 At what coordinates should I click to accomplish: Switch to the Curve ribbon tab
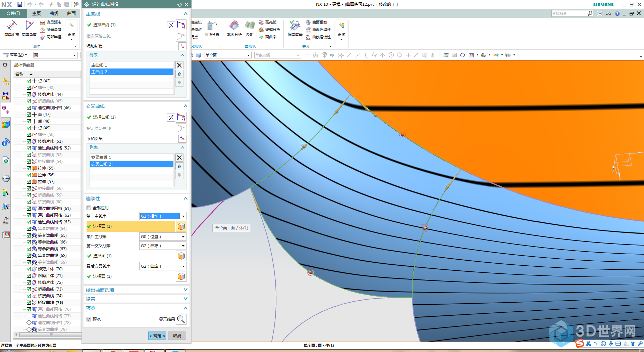[x=54, y=13]
